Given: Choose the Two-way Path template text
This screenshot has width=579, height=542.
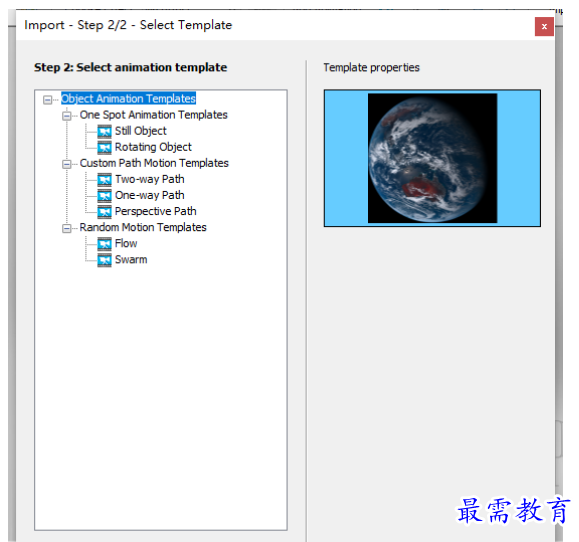Looking at the screenshot, I should [x=149, y=179].
